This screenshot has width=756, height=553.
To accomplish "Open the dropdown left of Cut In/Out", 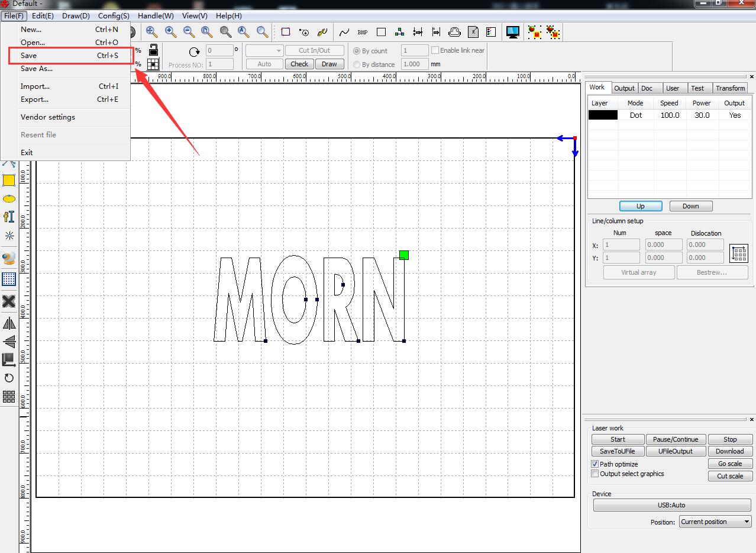I will pyautogui.click(x=264, y=50).
